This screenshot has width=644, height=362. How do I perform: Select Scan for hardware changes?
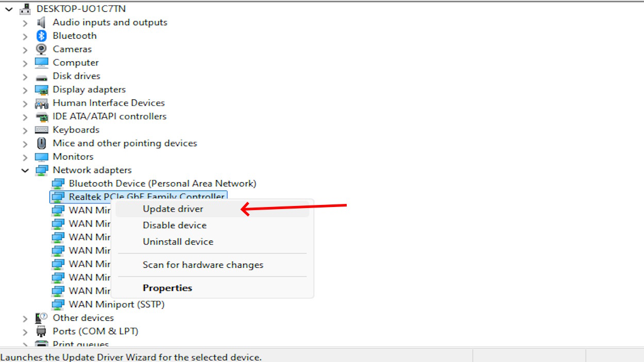(x=203, y=265)
